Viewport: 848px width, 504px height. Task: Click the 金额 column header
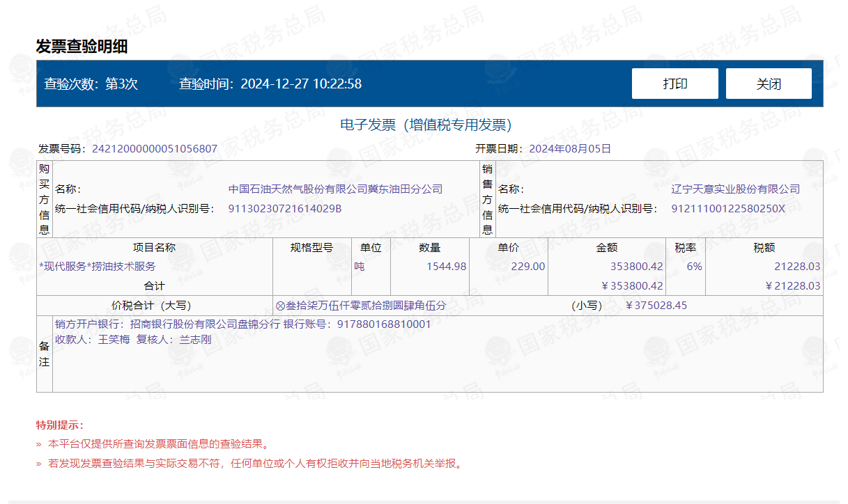[606, 247]
